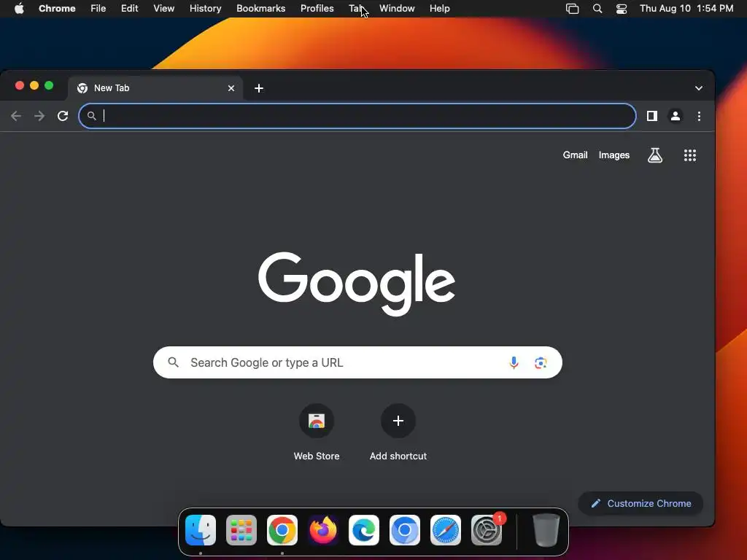Open the Images link
747x560 pixels.
(614, 155)
